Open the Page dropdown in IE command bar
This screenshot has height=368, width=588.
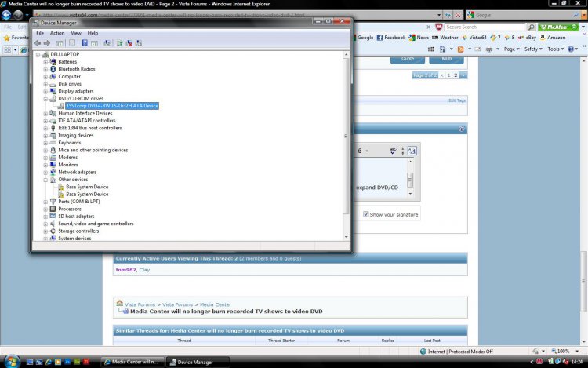511,49
